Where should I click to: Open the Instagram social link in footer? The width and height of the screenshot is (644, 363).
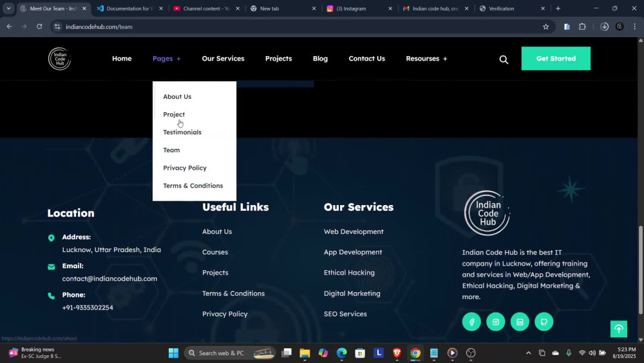(496, 322)
